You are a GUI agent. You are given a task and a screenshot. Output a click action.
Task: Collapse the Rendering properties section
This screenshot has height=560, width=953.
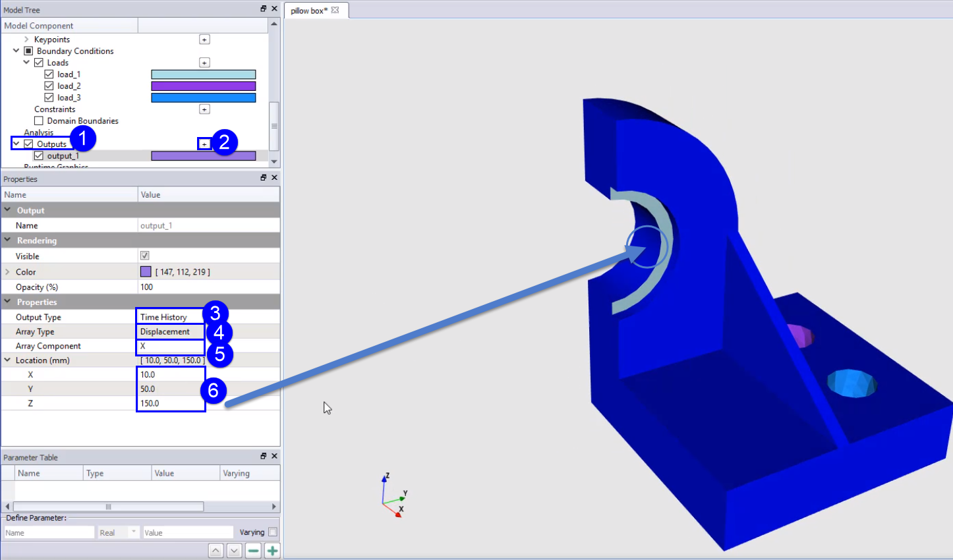click(x=7, y=240)
